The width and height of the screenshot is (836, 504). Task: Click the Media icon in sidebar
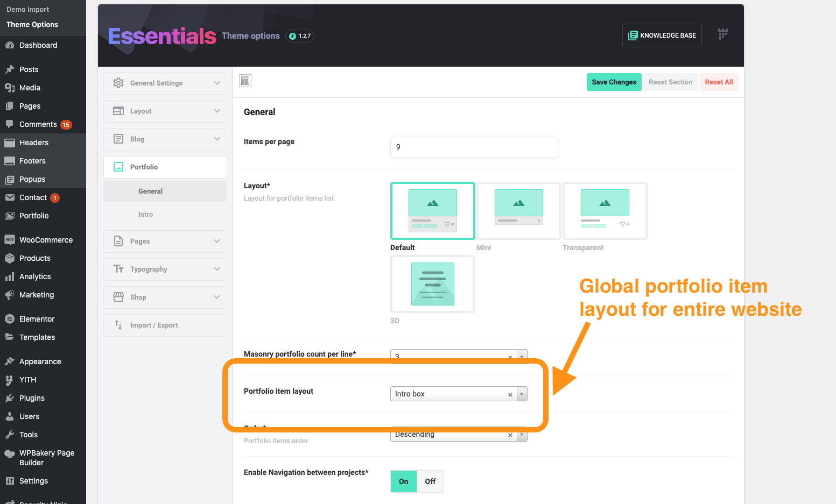click(10, 88)
